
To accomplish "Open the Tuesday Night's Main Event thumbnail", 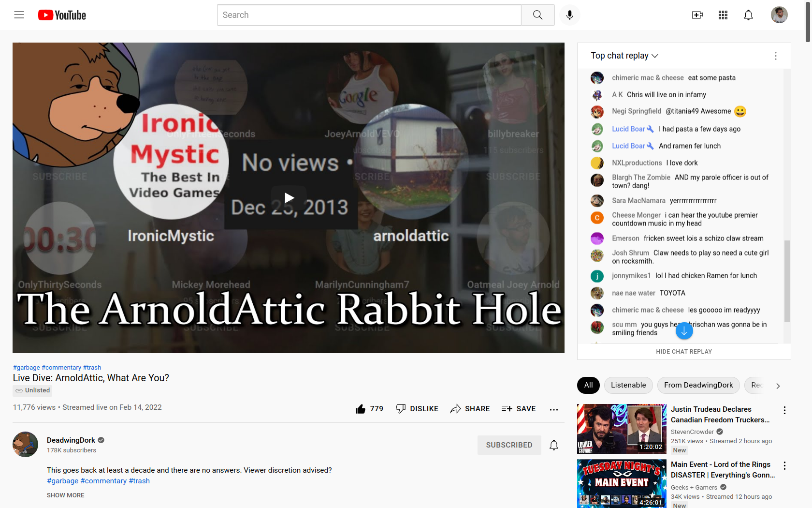I will [622, 483].
